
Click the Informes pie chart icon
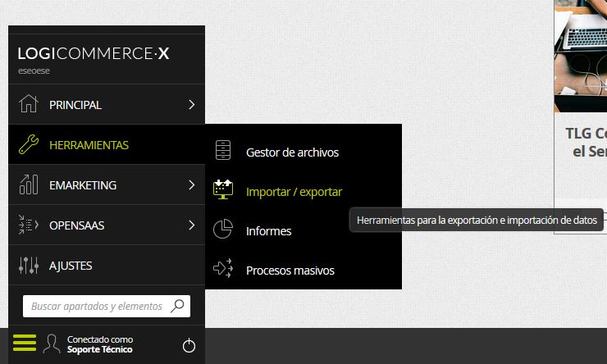pyautogui.click(x=223, y=229)
